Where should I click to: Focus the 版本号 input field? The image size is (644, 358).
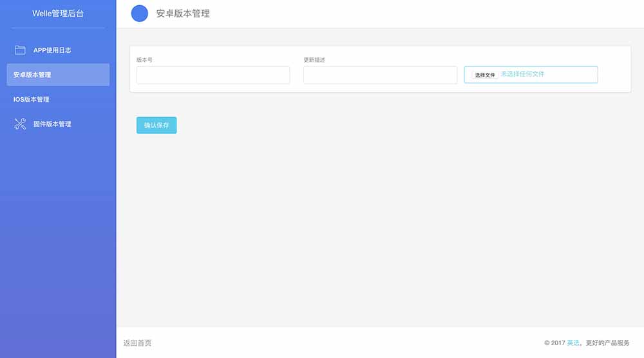(213, 75)
